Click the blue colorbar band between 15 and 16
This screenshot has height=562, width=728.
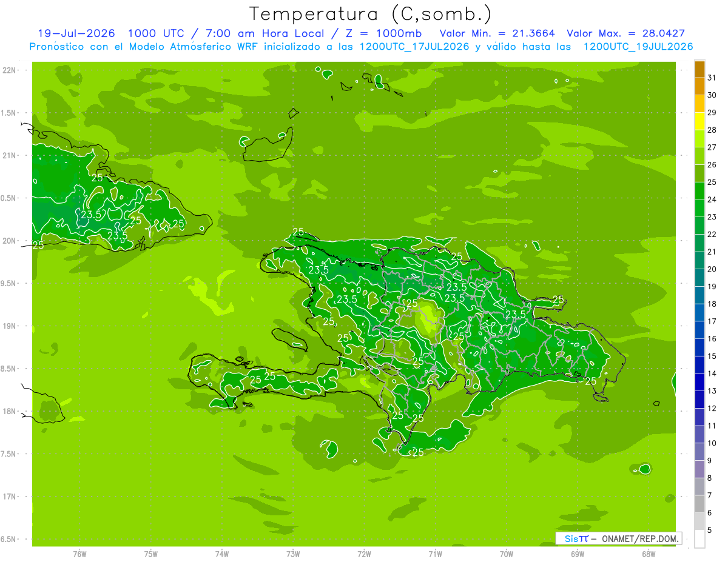pyautogui.click(x=699, y=347)
